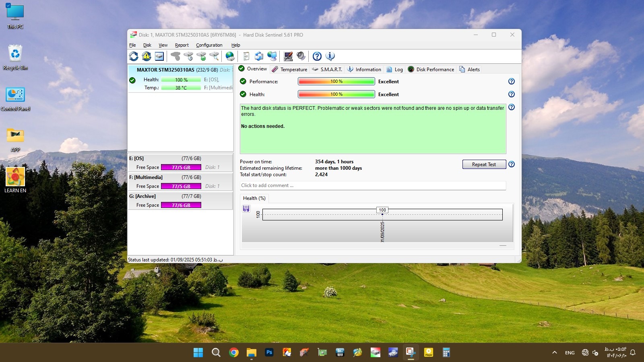This screenshot has height=362, width=644.
Task: Click the disk-with-clock test toolbar icon
Action: pyautogui.click(x=188, y=56)
